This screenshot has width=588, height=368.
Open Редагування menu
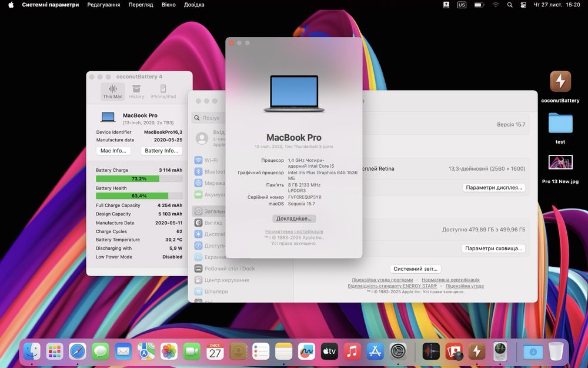click(x=103, y=5)
